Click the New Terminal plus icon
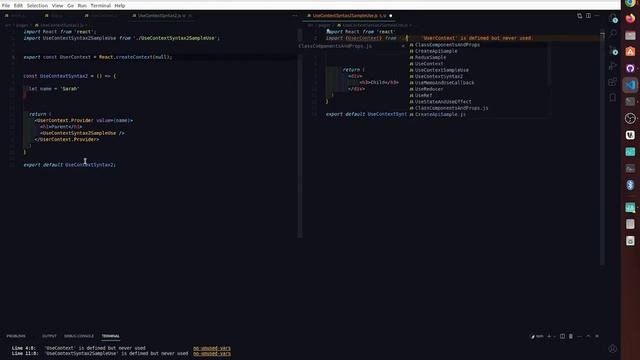This screenshot has width=640, height=360. pos(549,336)
